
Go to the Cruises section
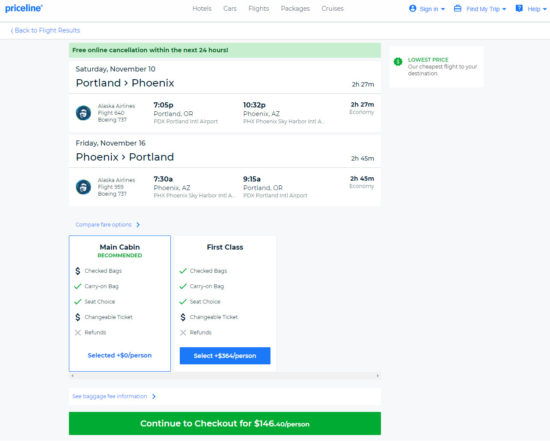point(332,8)
